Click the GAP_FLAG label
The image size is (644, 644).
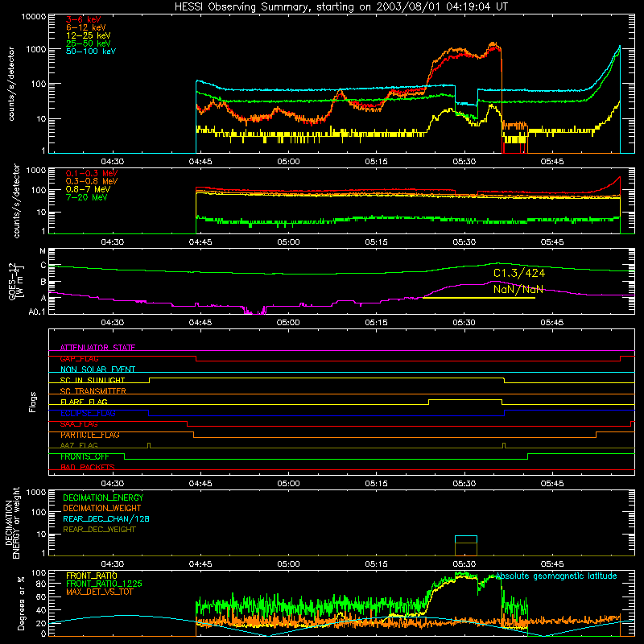pos(79,358)
